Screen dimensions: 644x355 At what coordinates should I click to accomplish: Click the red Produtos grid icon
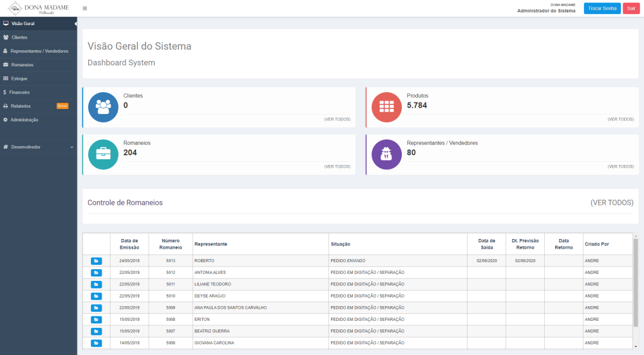[x=386, y=107]
